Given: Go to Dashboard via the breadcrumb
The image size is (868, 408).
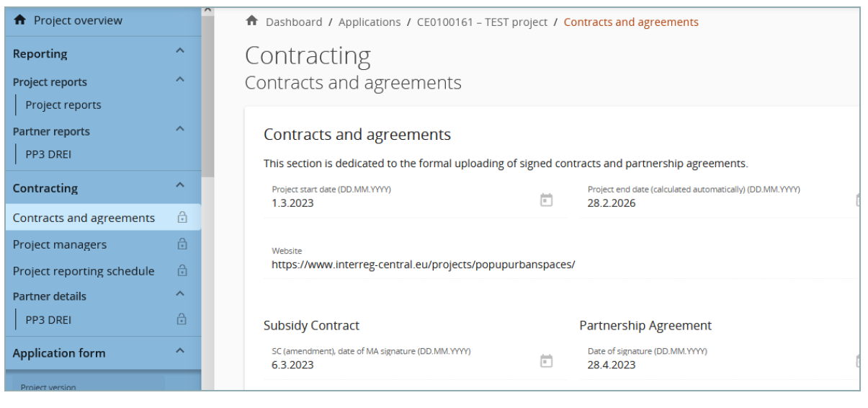Looking at the screenshot, I should (x=294, y=22).
